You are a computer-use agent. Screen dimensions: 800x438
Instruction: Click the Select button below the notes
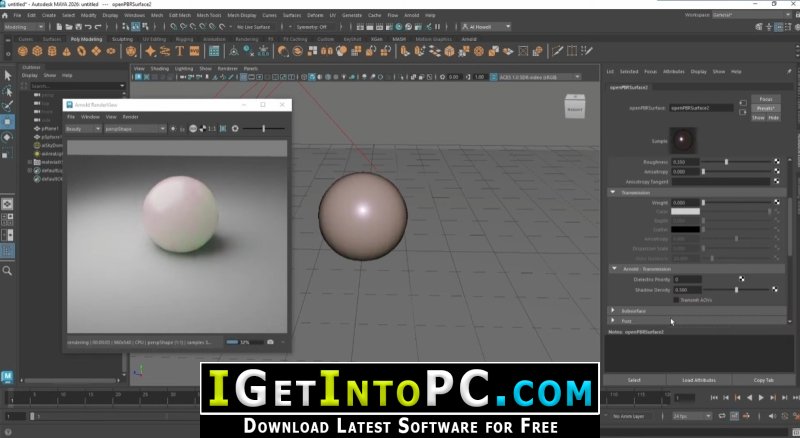click(634, 380)
